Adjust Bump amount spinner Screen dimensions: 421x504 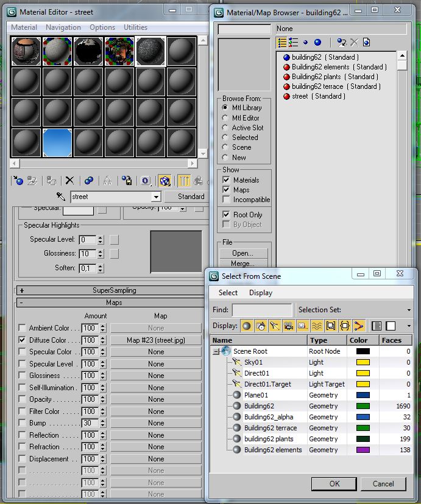pos(102,423)
